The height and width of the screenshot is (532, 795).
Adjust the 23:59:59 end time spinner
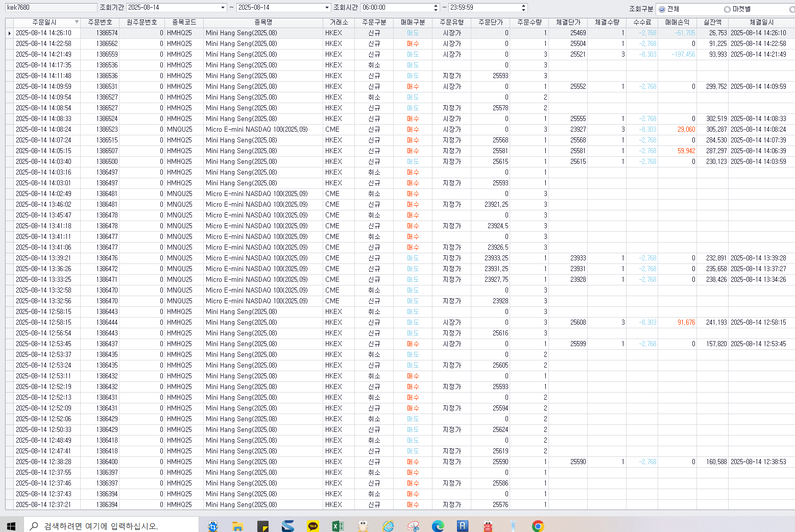point(523,8)
